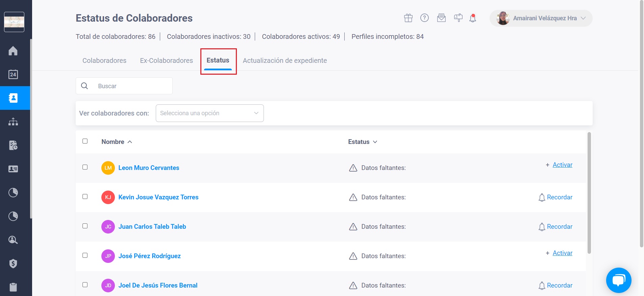The width and height of the screenshot is (644, 296).
Task: Click the JD avatar badge
Action: 108,286
